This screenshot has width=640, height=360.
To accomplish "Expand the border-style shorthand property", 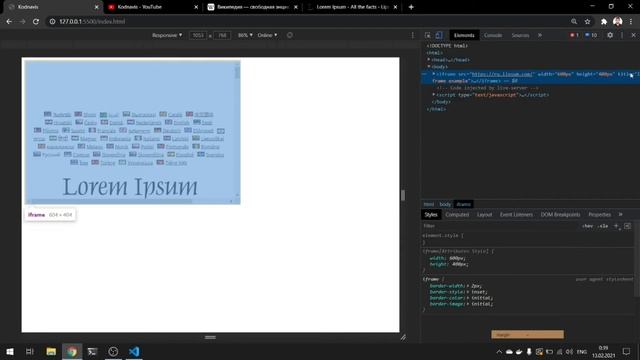I will (x=467, y=292).
